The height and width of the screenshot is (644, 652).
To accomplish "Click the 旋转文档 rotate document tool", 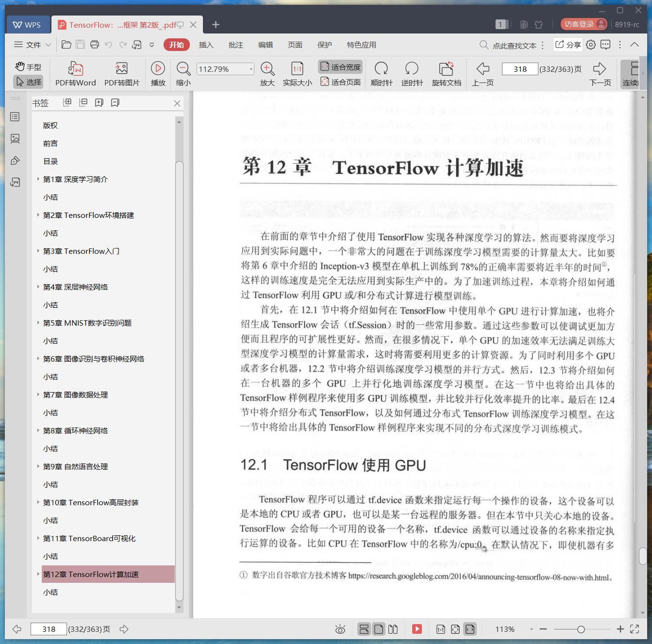I will click(446, 74).
